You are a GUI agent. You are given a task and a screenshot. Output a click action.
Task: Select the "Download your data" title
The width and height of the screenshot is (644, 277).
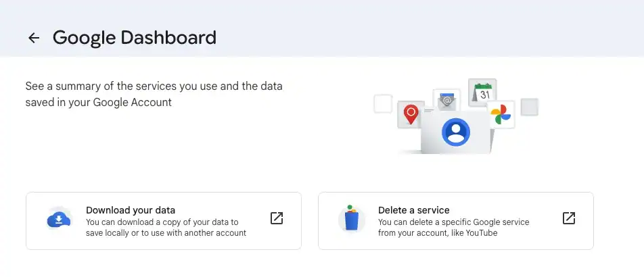[131, 210]
